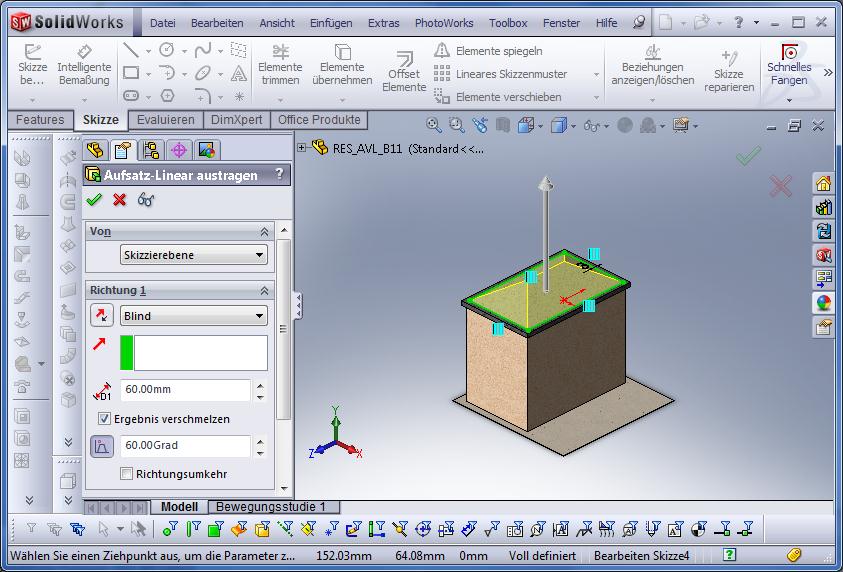
Task: Cancel the extrude with red X icon
Action: pyautogui.click(x=120, y=199)
